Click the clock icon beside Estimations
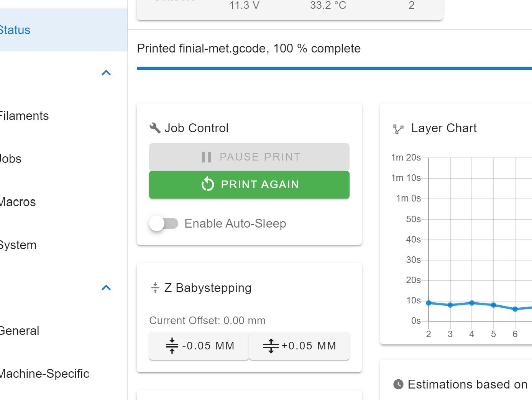532x400 pixels. (399, 384)
